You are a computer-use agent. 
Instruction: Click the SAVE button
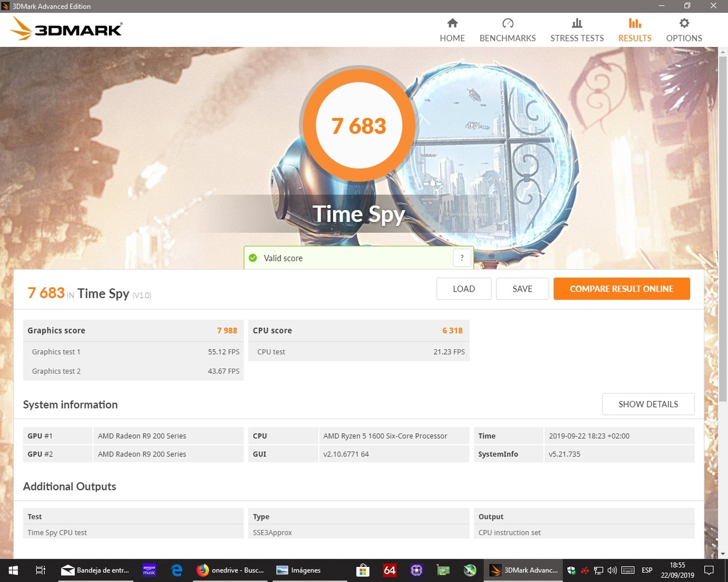point(522,289)
